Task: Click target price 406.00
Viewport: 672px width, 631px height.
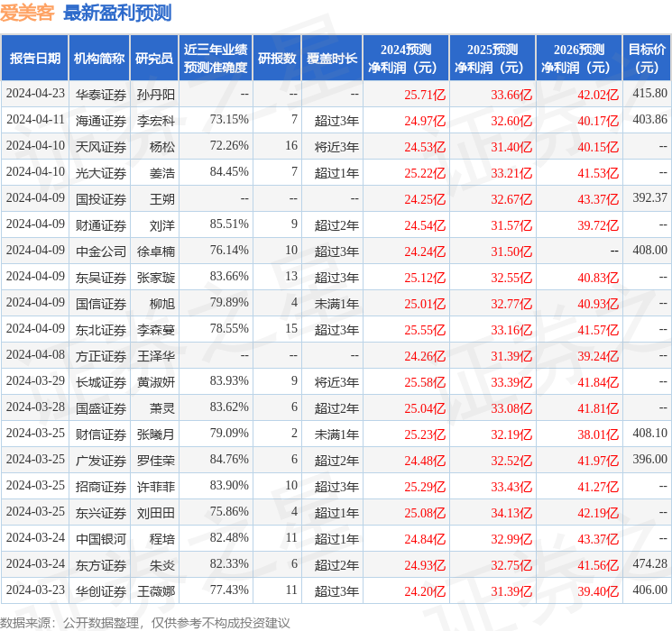Action: click(650, 590)
